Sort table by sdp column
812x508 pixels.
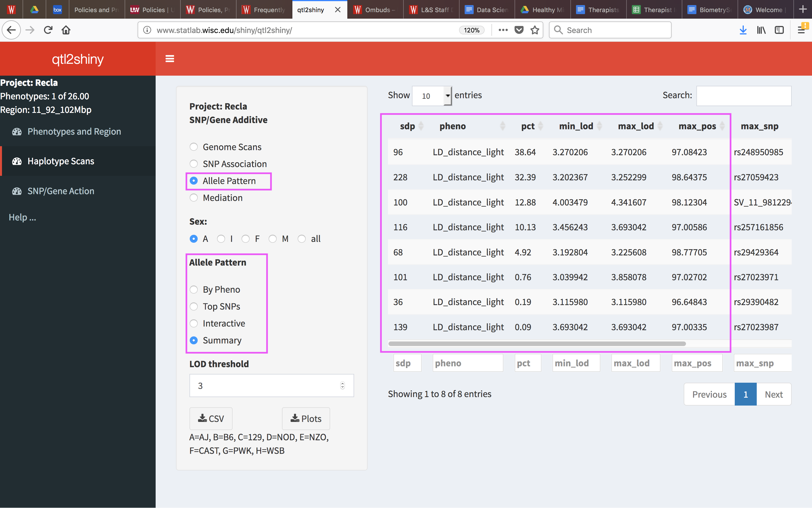coord(407,126)
